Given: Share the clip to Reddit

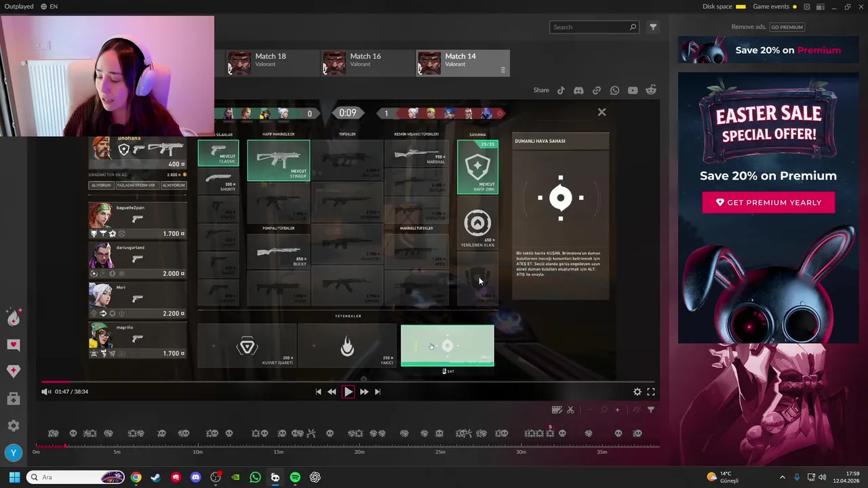Looking at the screenshot, I should pyautogui.click(x=651, y=90).
